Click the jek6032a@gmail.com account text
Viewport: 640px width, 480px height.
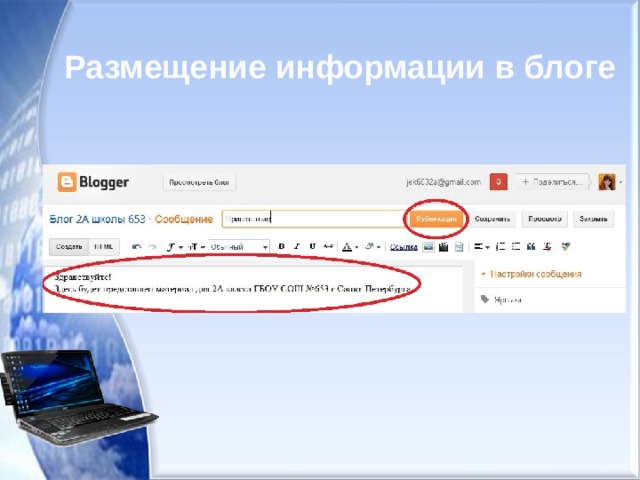click(443, 182)
